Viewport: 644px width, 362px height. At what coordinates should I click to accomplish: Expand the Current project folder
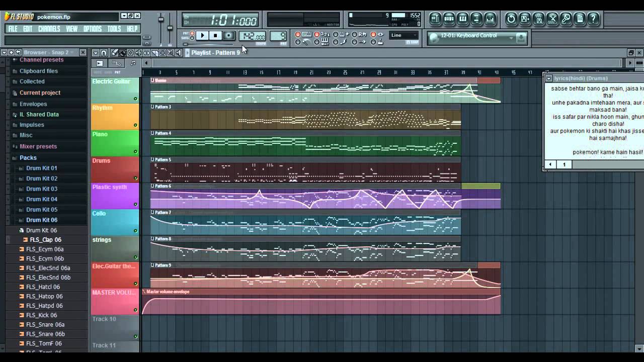tap(40, 93)
